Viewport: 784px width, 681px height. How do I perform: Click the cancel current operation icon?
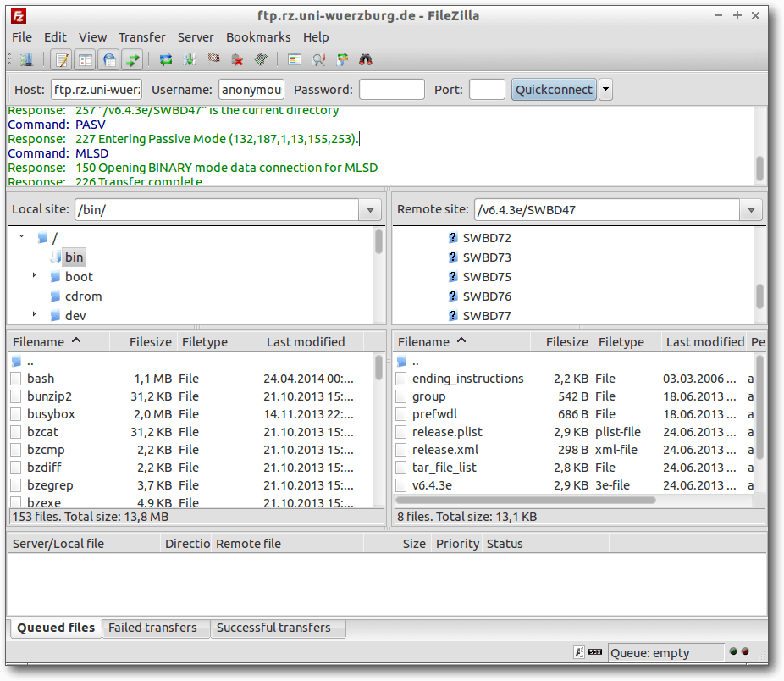coord(213,60)
